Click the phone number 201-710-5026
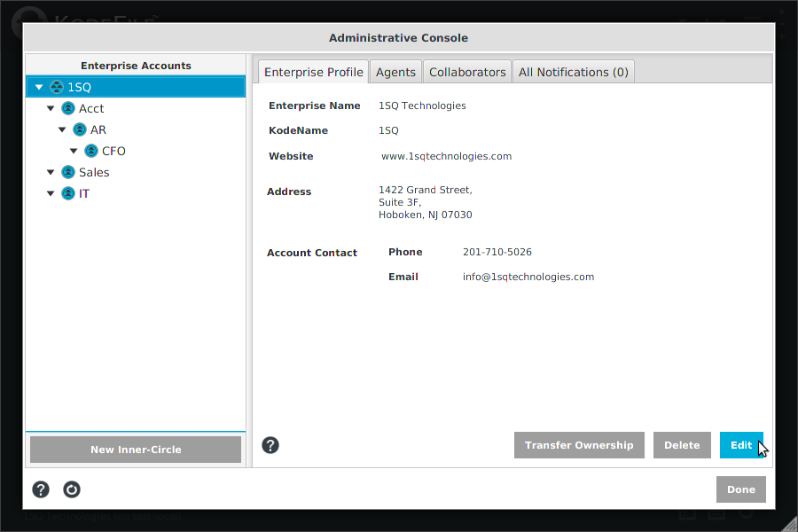The image size is (798, 532). (497, 252)
